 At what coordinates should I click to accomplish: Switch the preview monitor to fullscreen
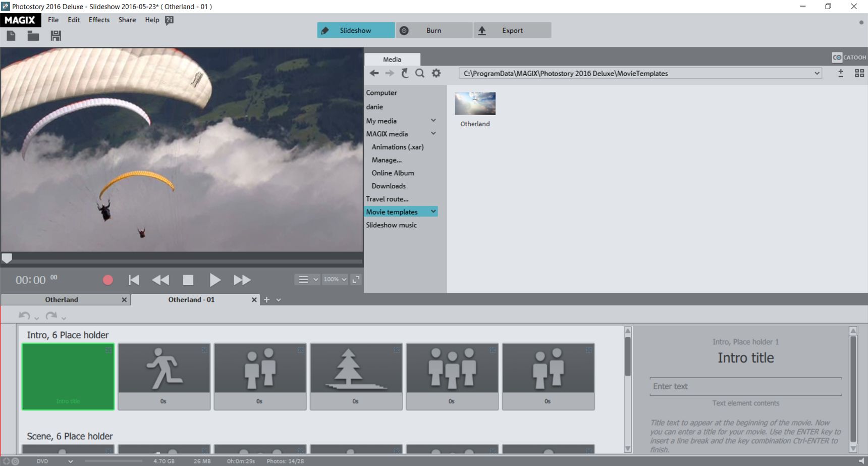pos(356,279)
